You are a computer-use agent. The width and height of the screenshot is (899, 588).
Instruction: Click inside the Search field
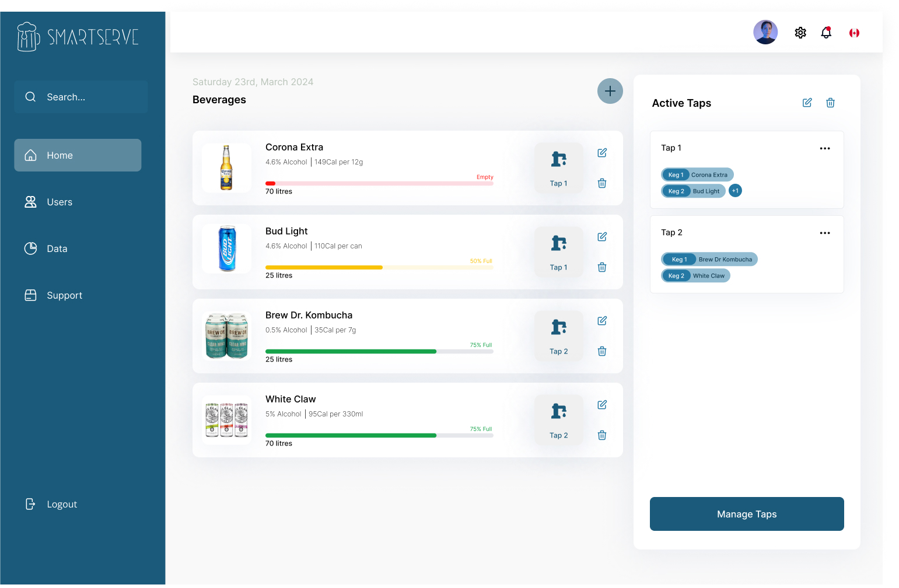[x=81, y=97]
